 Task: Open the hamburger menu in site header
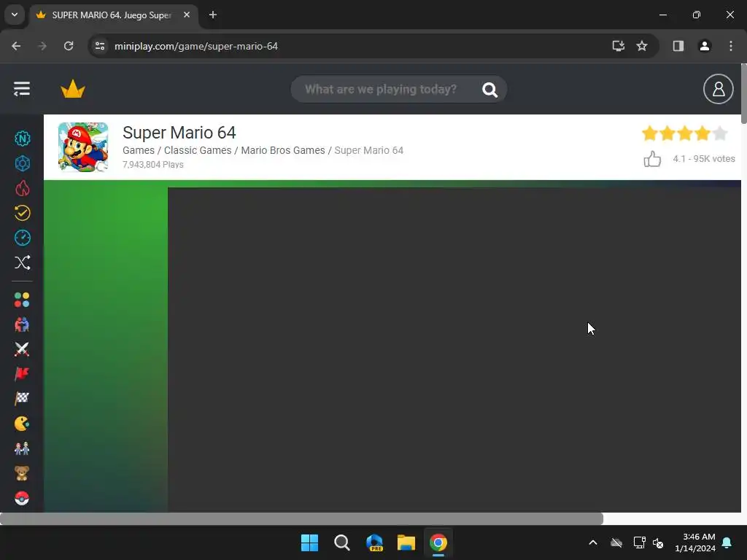[x=21, y=88]
